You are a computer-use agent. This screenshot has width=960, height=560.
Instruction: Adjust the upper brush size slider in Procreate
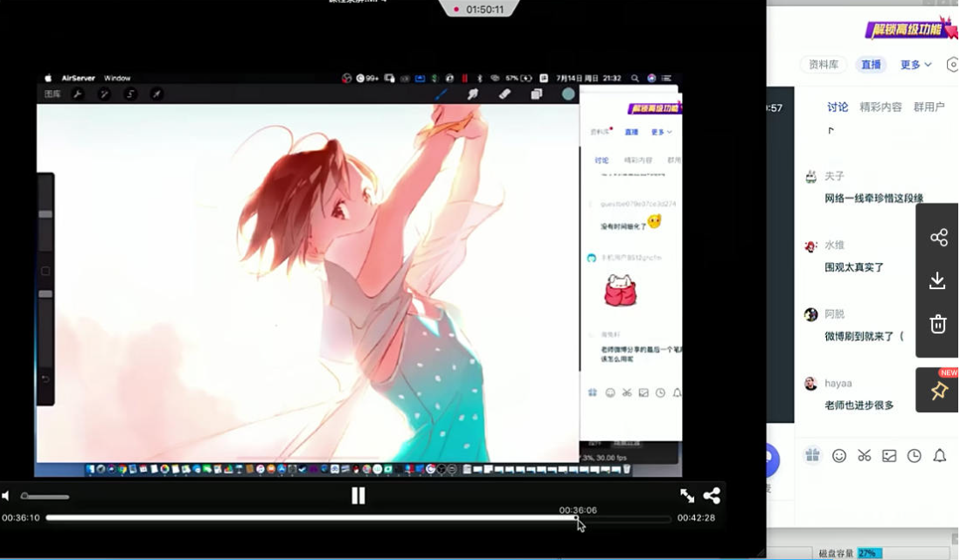[45, 214]
